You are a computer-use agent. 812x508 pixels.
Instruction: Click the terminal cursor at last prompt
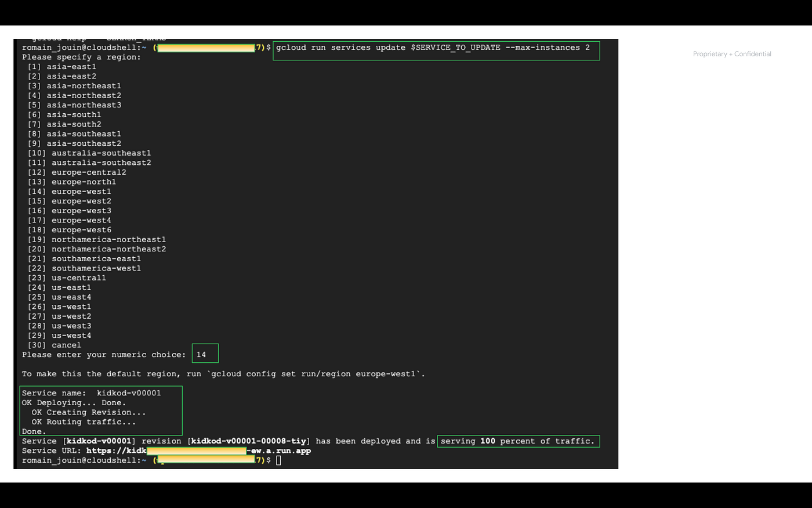(x=278, y=460)
